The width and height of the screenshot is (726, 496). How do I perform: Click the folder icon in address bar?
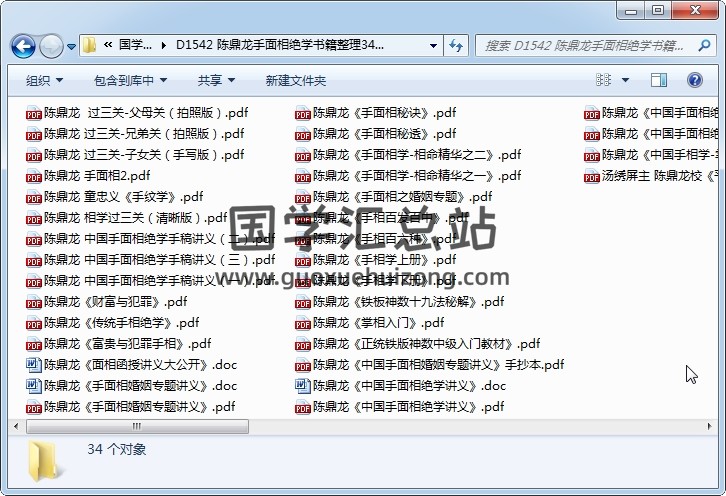pyautogui.click(x=89, y=45)
